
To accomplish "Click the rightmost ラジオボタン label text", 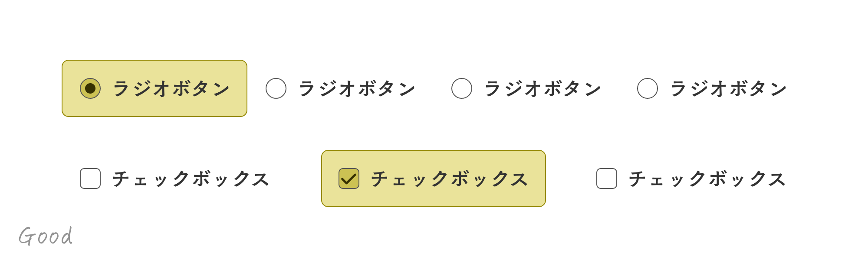I will [x=728, y=89].
